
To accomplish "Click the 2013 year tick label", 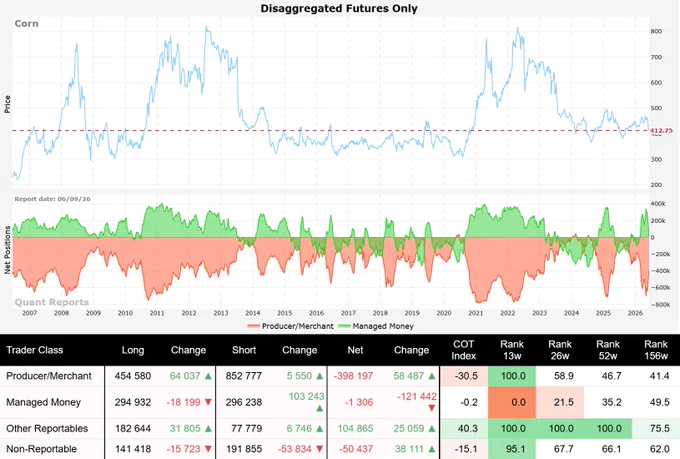I will click(x=220, y=313).
